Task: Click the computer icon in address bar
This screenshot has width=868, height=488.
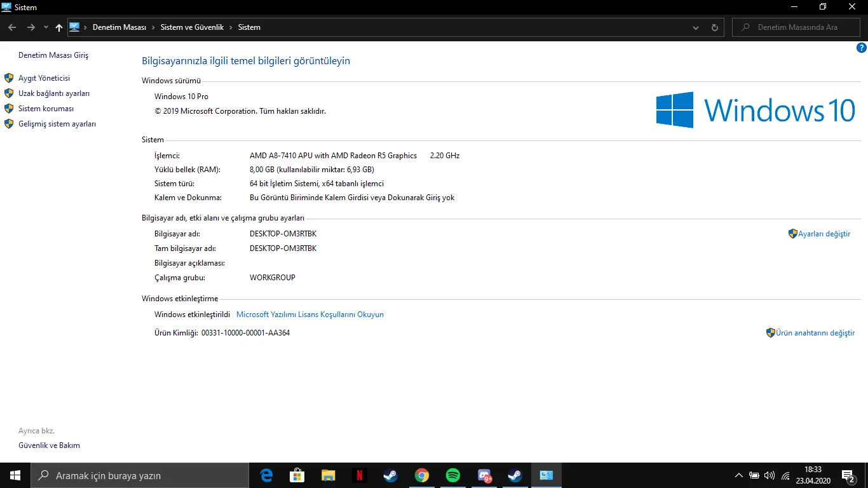Action: [x=74, y=27]
